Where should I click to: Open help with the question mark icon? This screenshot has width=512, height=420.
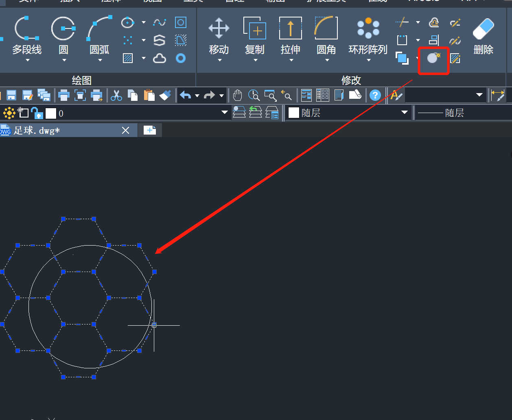375,96
